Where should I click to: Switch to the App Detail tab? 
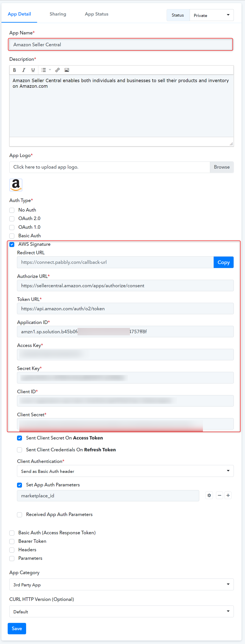click(x=19, y=14)
